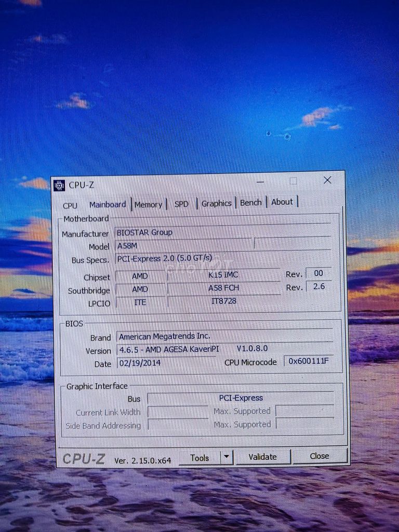The height and width of the screenshot is (532, 399).
Task: Open the Graphics tab
Action: click(x=216, y=203)
